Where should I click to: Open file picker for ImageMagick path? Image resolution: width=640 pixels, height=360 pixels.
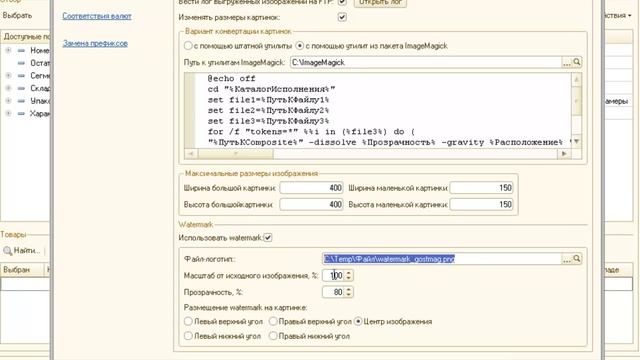pos(567,62)
